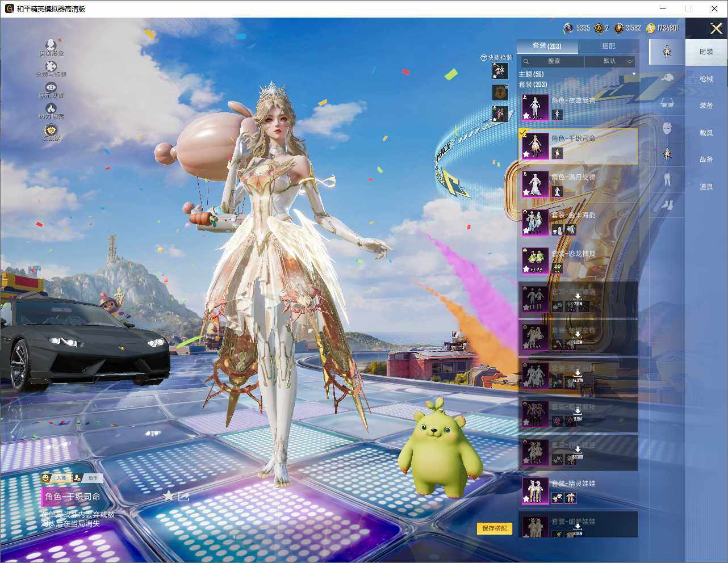The width and height of the screenshot is (728, 563).
Task: Favorite the outfit with the star icon
Action: [x=168, y=496]
